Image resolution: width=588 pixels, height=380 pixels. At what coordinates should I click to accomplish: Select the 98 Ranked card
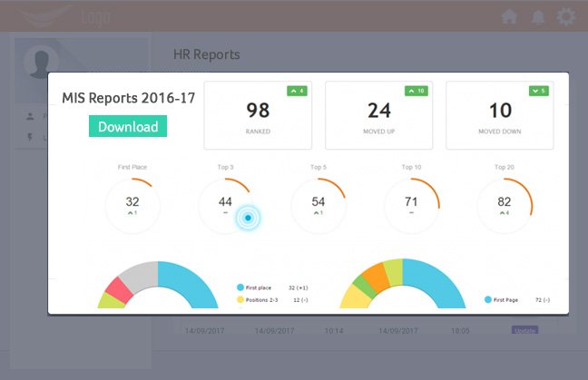point(258,115)
